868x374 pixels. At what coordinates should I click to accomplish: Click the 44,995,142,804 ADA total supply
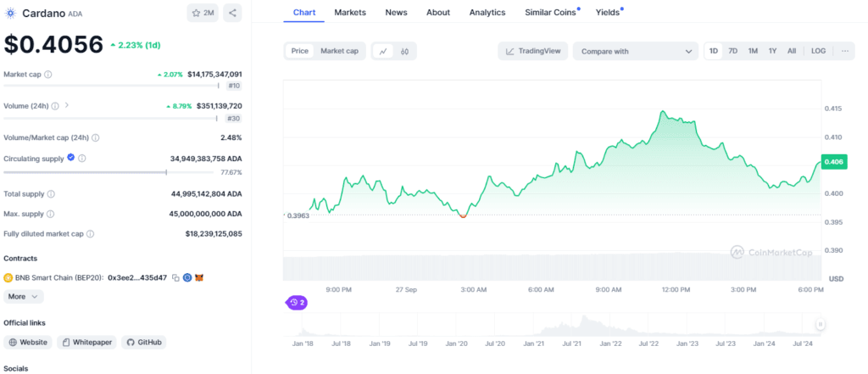point(207,194)
